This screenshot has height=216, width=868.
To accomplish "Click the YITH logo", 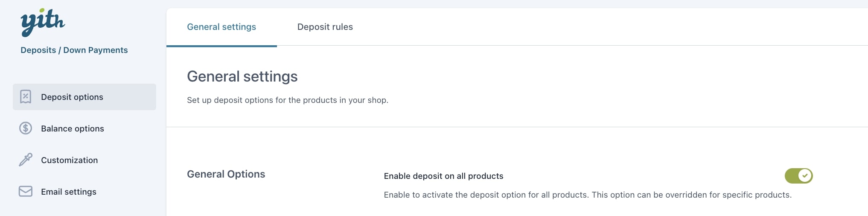I will (43, 22).
